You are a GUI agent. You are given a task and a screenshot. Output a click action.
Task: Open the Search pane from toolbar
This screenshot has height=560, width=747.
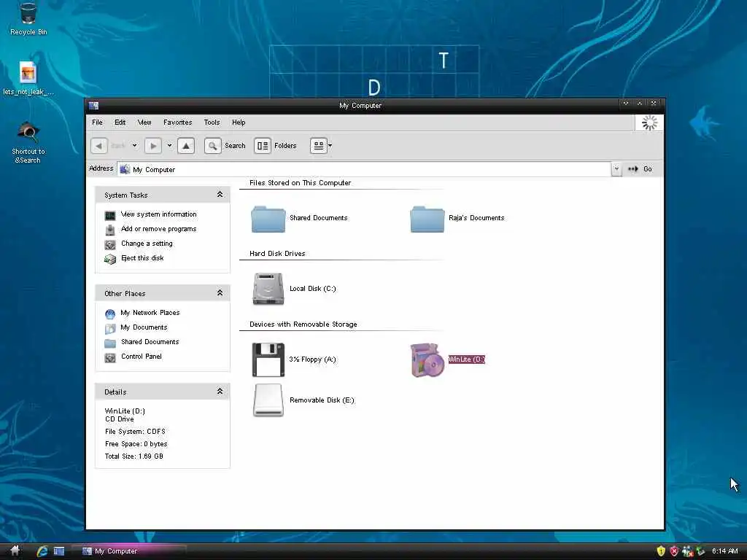tap(225, 146)
